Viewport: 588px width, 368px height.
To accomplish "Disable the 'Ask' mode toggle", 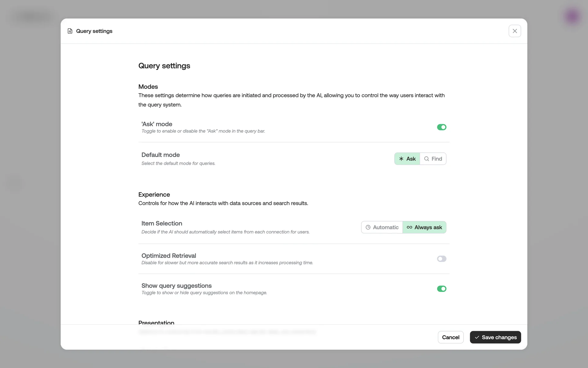I will click(441, 127).
